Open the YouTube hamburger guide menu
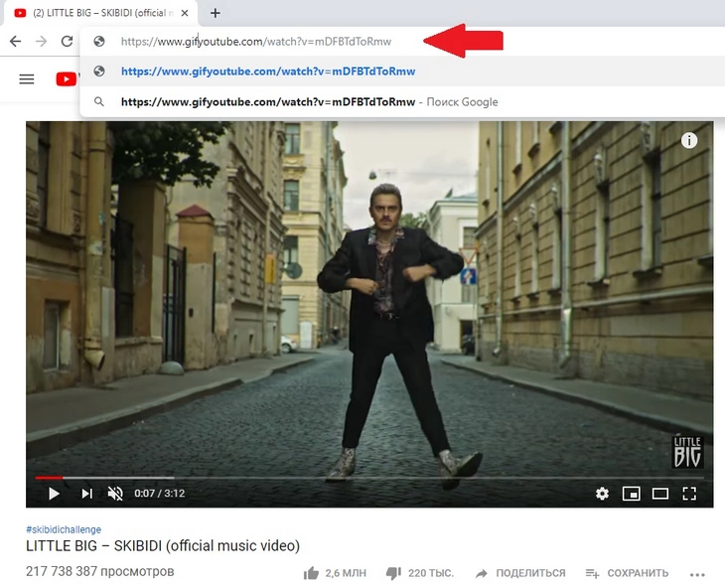 pos(27,79)
